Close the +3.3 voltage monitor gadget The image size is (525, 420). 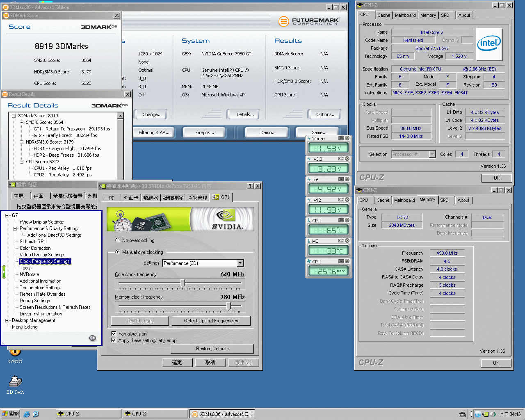point(347,159)
